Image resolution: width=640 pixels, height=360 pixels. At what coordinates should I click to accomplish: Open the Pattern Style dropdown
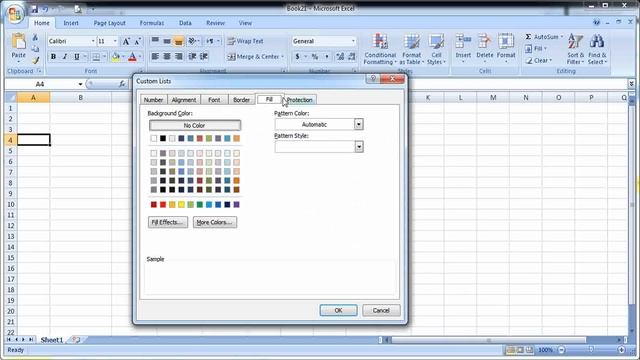coord(358,147)
